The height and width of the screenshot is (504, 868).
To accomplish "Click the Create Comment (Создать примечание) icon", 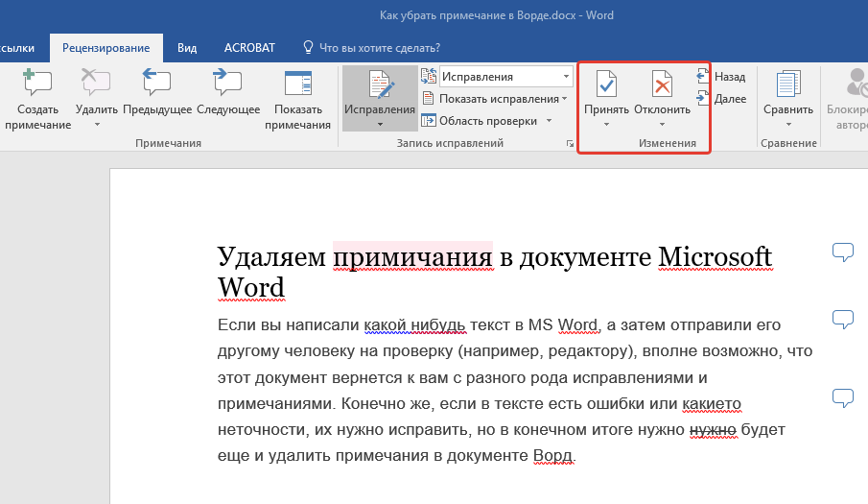I will tap(37, 84).
